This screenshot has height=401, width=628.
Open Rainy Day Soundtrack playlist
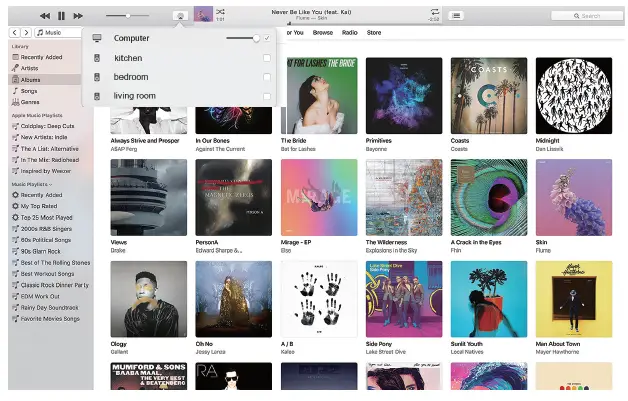50,308
